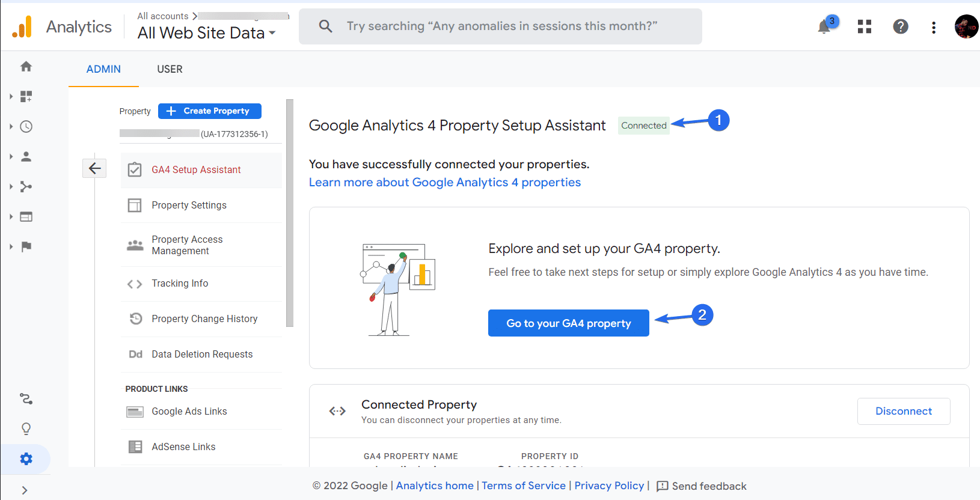This screenshot has height=500, width=980.
Task: Click the AdSense Links icon
Action: pos(135,447)
